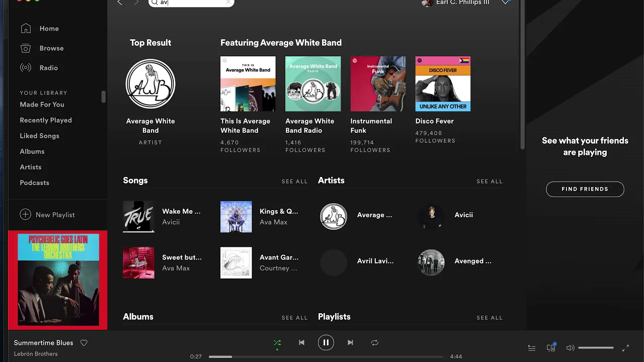Adjust the volume slider

pyautogui.click(x=596, y=348)
